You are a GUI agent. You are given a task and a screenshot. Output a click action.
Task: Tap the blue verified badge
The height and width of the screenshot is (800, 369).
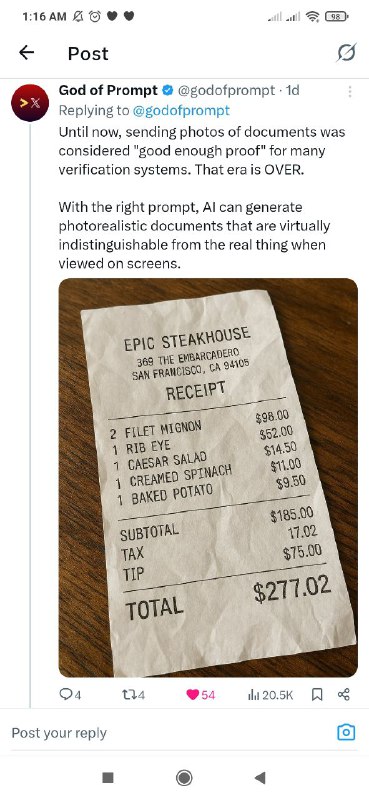(x=167, y=91)
